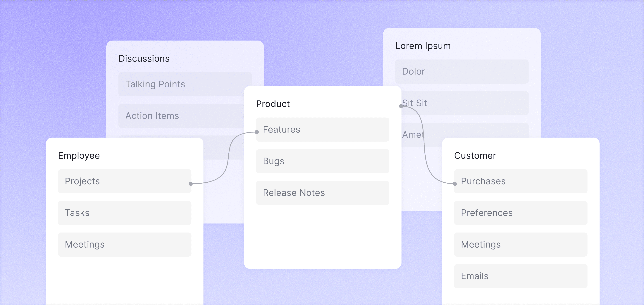
Task: Select the Tasks field in Employee card
Action: 124,213
